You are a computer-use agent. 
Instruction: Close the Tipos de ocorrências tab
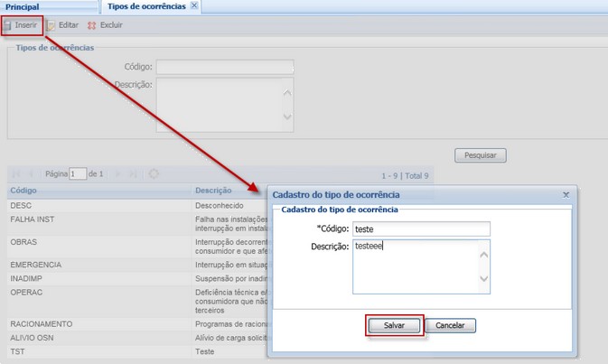pyautogui.click(x=194, y=6)
